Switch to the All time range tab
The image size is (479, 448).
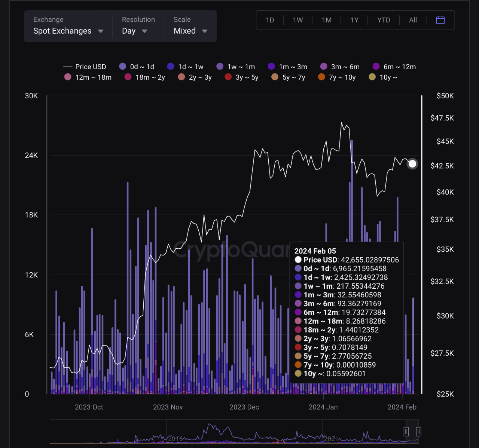pos(412,20)
